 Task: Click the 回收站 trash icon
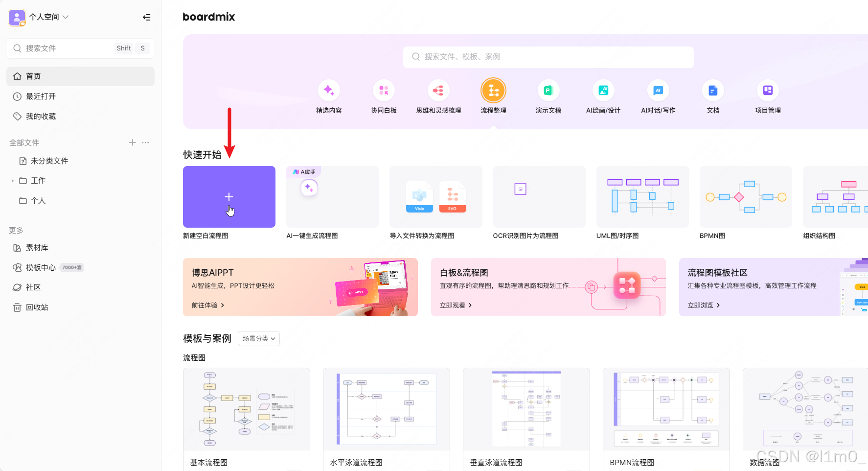[17, 307]
